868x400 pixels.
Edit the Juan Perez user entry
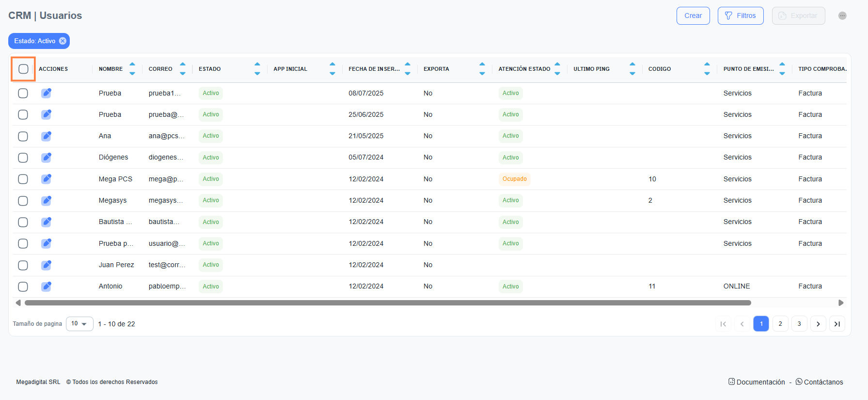(46, 265)
